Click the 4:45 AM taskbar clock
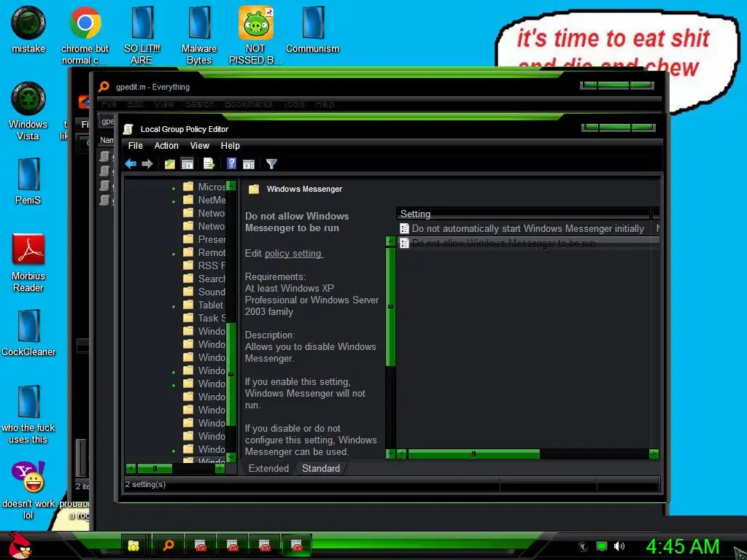747x560 pixels. pyautogui.click(x=683, y=546)
